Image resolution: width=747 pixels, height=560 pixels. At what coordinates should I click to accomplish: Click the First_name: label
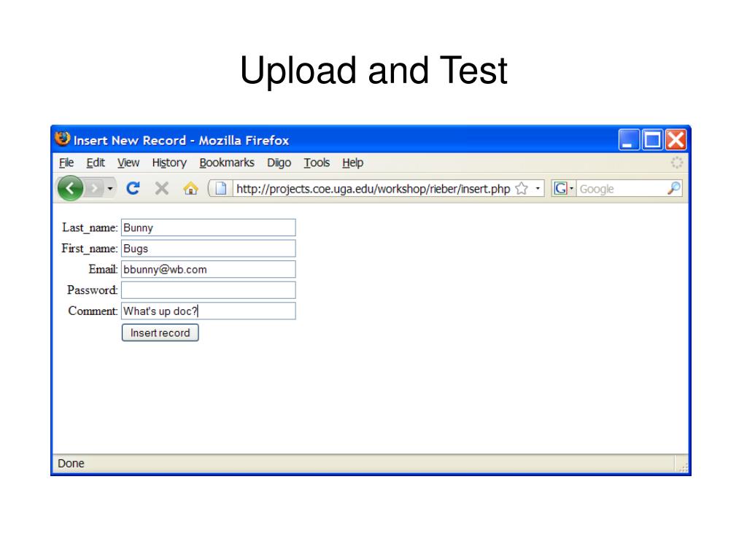coord(90,249)
